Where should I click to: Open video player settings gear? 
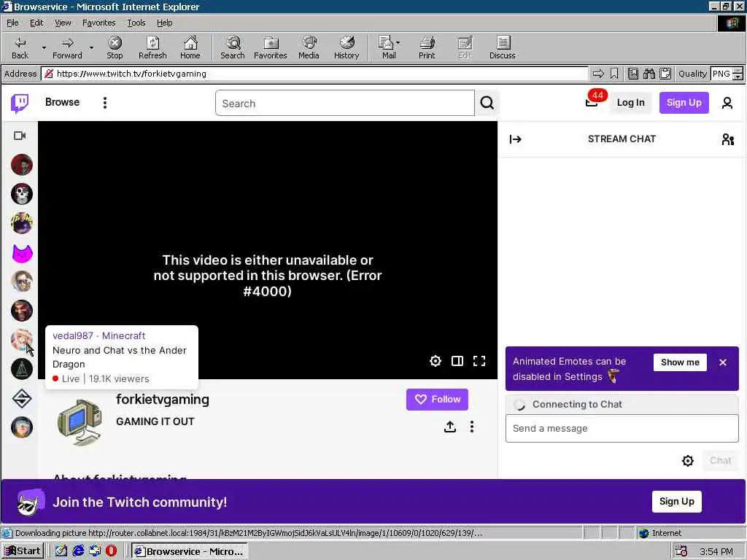(x=435, y=361)
